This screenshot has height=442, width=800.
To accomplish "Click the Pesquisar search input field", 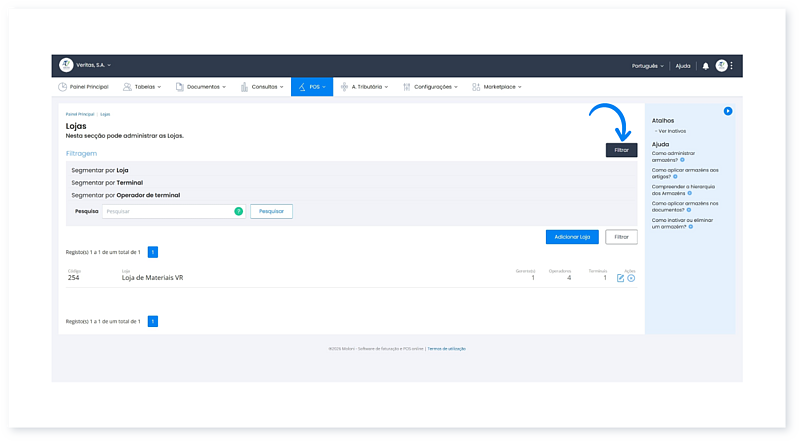I will point(168,211).
